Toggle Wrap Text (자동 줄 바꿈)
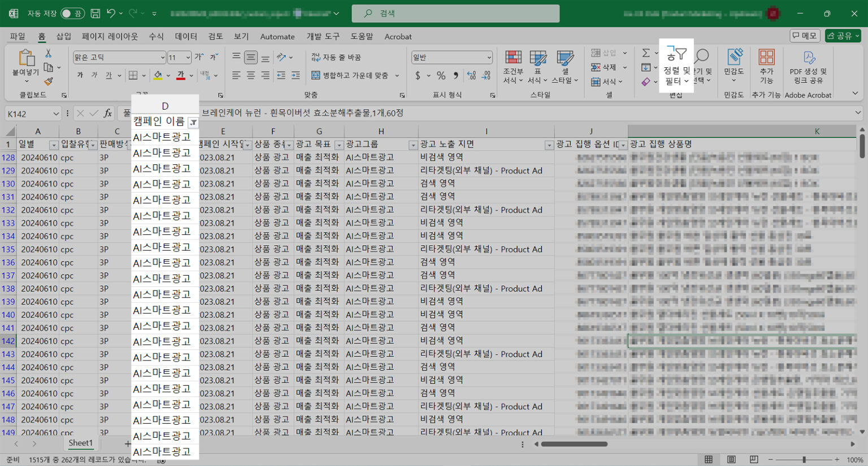Viewport: 868px width, 466px height. [x=336, y=57]
